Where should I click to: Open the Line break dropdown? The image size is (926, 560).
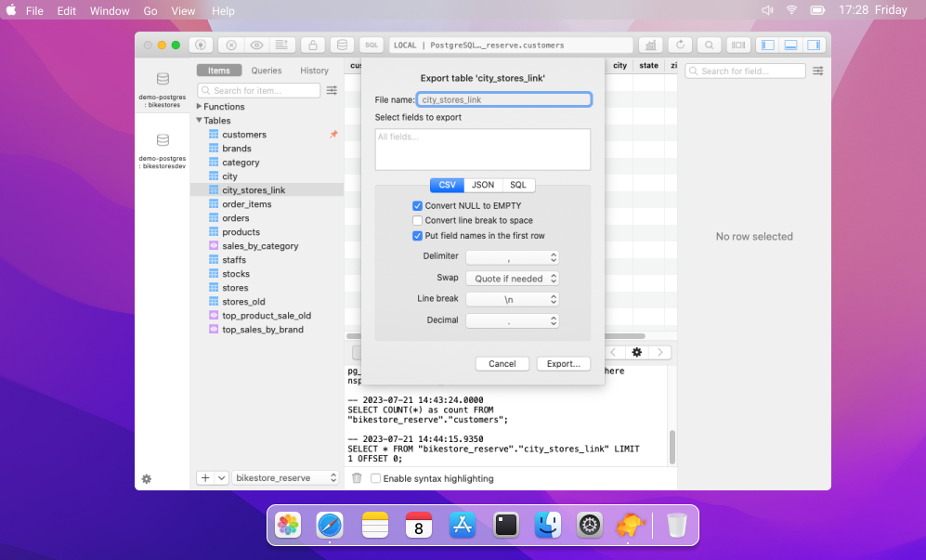[x=512, y=299]
